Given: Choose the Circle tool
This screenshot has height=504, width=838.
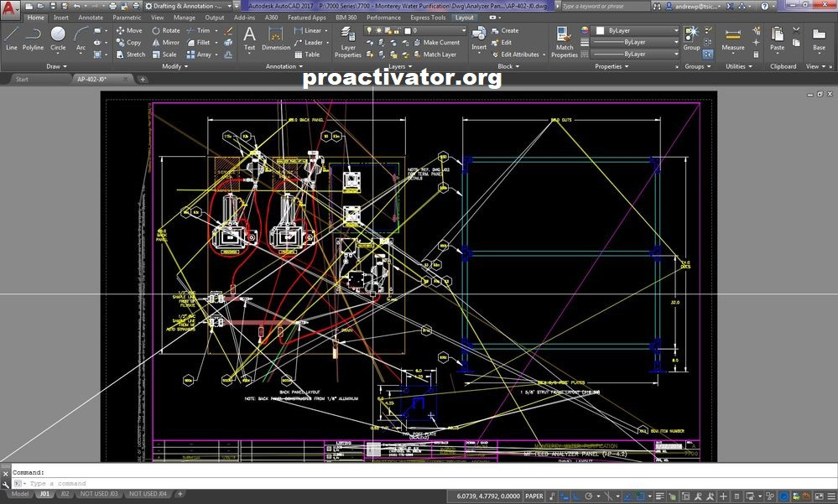Looking at the screenshot, I should point(58,39).
